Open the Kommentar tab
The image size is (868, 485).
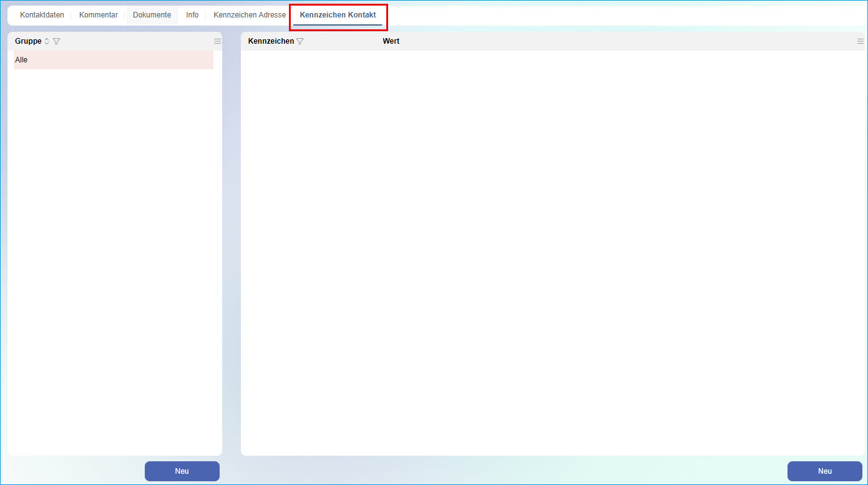99,15
